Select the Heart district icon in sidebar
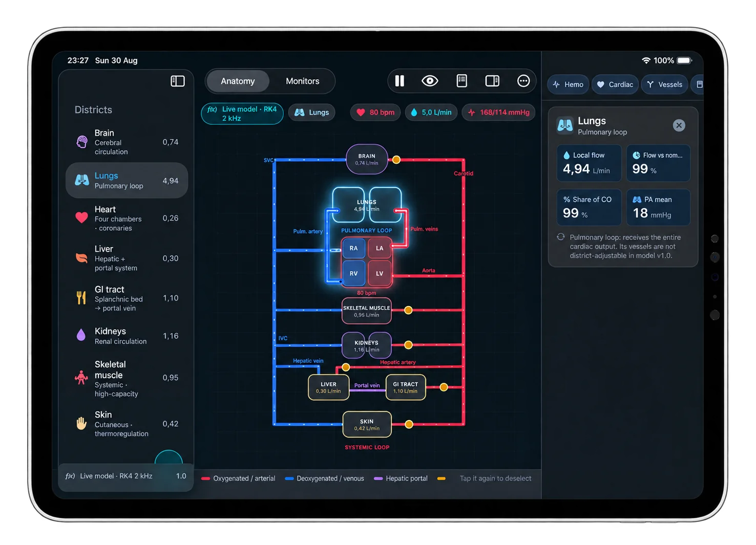Screen dimensions: 756x545 [81, 218]
